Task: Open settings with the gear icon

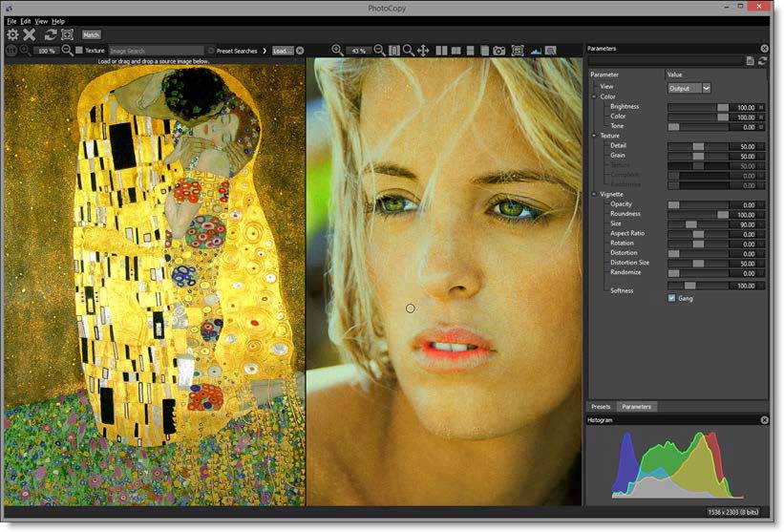Action: point(12,34)
